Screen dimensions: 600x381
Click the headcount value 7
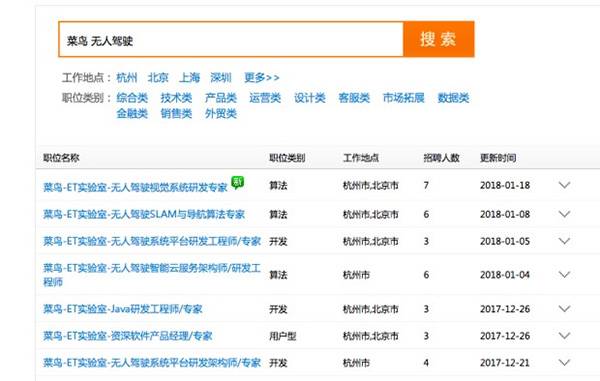coord(426,186)
